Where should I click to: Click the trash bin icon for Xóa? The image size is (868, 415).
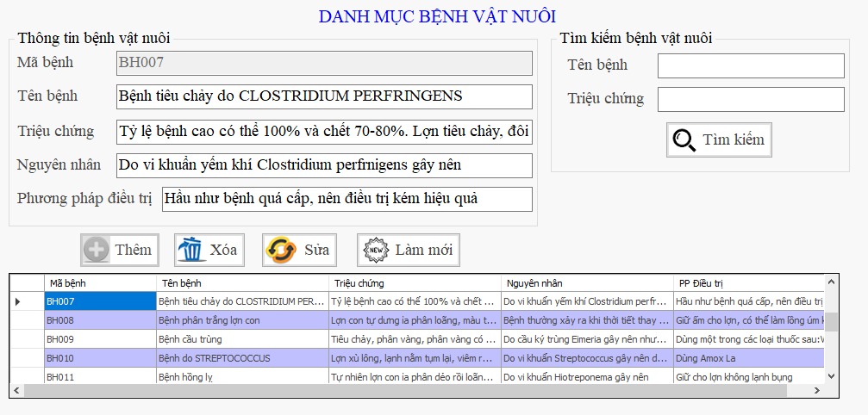click(x=191, y=250)
